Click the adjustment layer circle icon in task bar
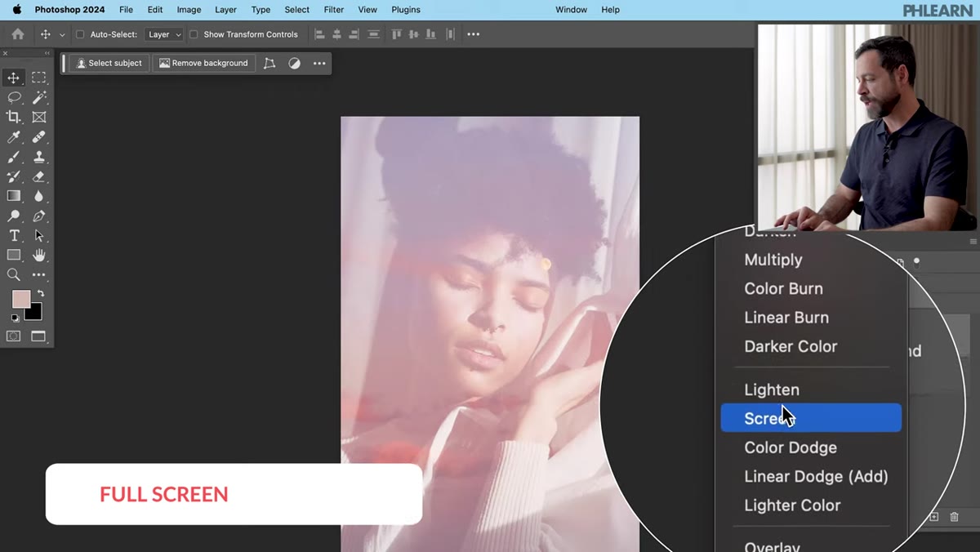Viewport: 980px width, 552px height. click(x=294, y=63)
